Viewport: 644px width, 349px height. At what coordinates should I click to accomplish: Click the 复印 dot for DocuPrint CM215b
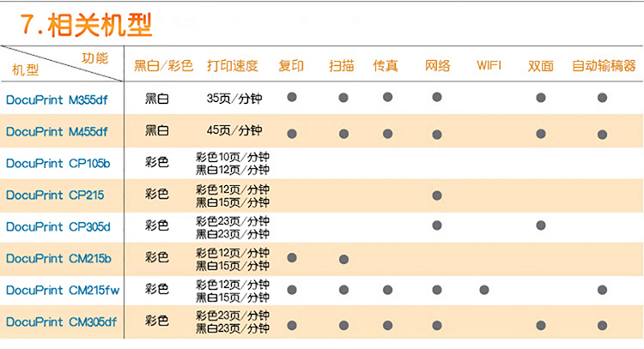click(x=292, y=258)
